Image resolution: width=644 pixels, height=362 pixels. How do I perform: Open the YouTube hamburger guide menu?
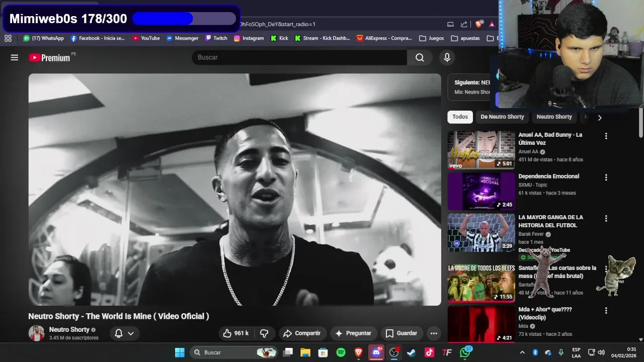14,57
